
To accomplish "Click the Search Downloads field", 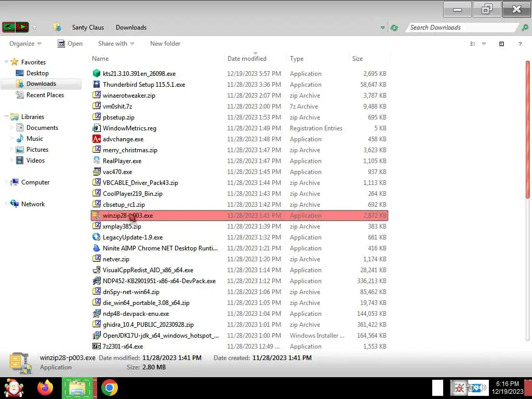I will coord(461,28).
